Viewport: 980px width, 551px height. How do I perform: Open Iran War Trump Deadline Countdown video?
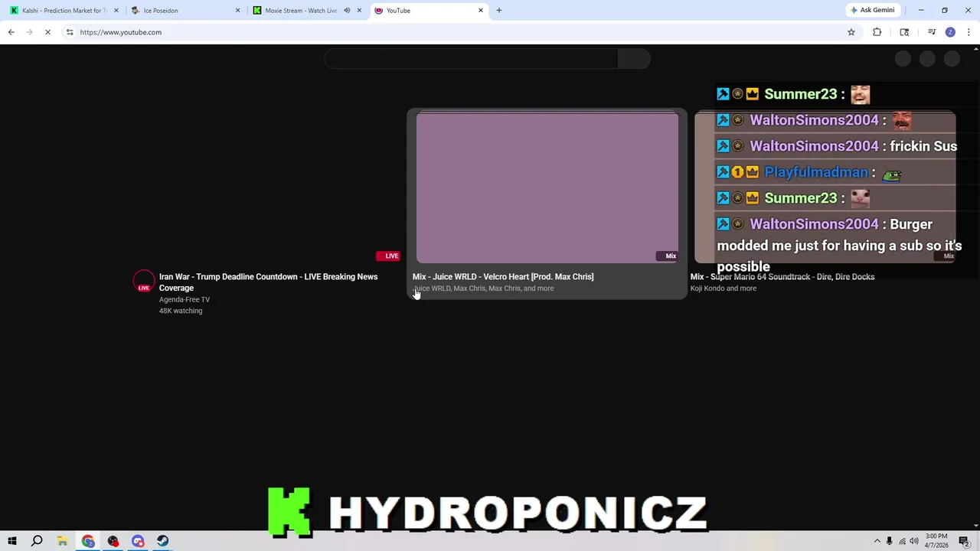click(x=268, y=282)
